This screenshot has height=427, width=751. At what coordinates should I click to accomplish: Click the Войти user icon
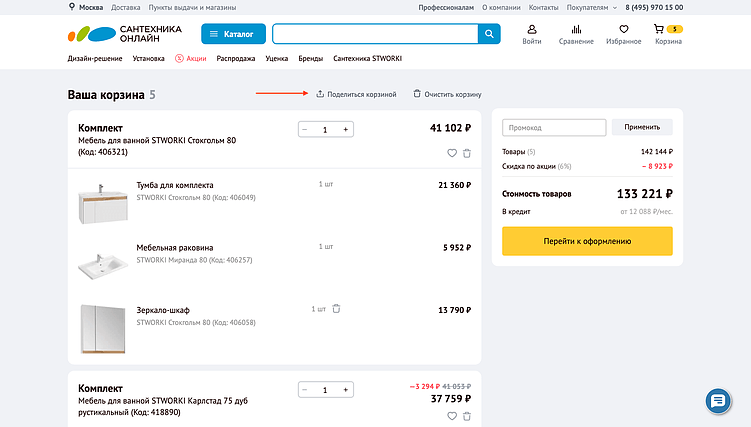[531, 30]
